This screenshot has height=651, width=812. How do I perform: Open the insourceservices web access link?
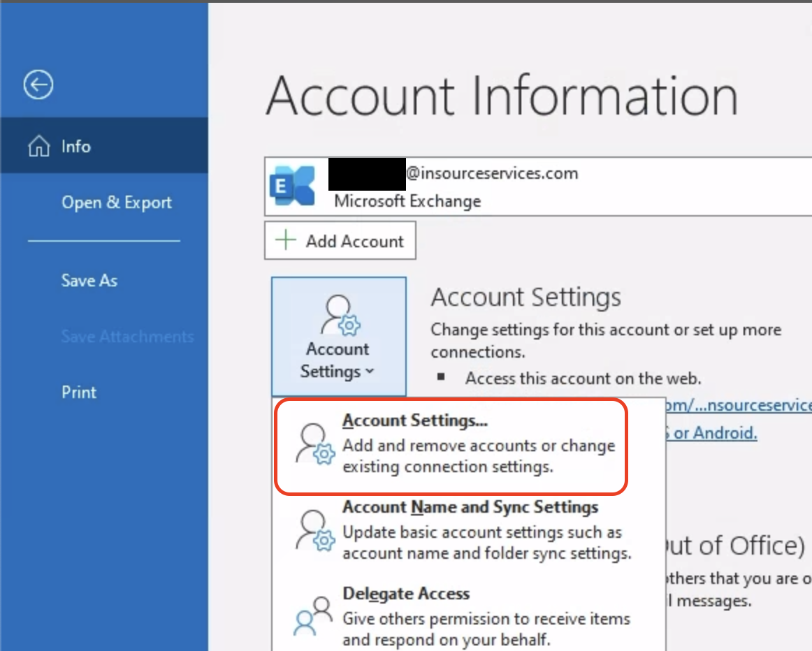[739, 405]
